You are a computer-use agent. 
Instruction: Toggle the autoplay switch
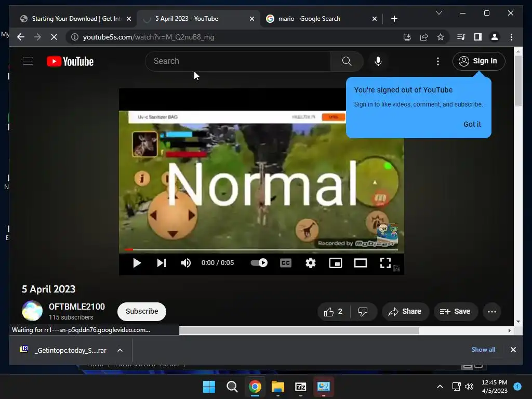pos(259,263)
